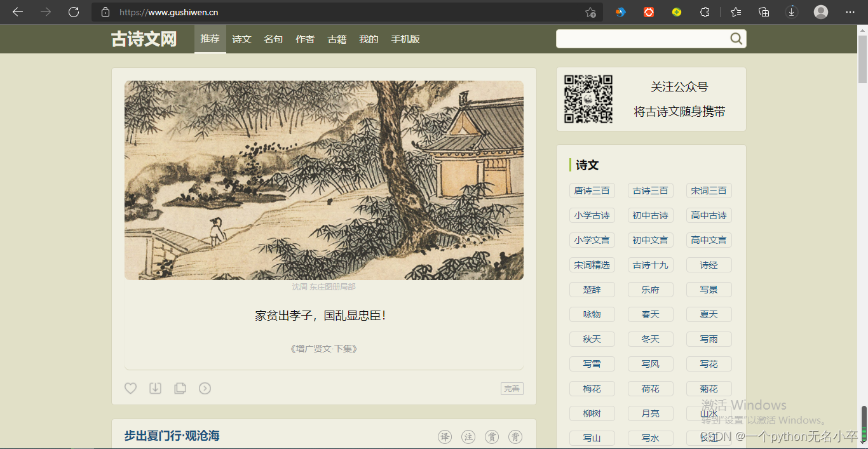The height and width of the screenshot is (449, 868).
Task: Select the 宋词三百 category tag
Action: click(x=709, y=191)
